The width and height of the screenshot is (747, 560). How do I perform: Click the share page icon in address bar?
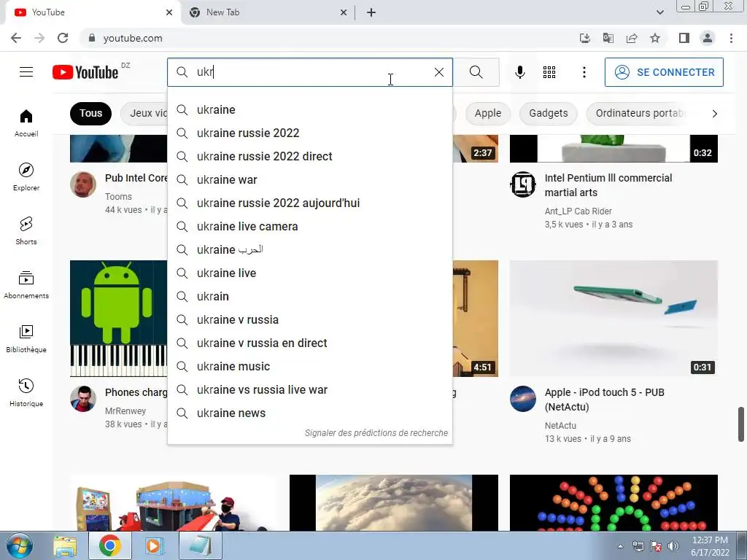(x=632, y=38)
